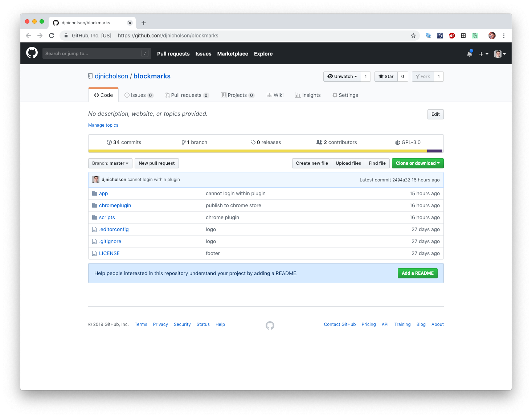The image size is (532, 417).
Task: Open the green hand extension icon
Action: [x=475, y=36]
